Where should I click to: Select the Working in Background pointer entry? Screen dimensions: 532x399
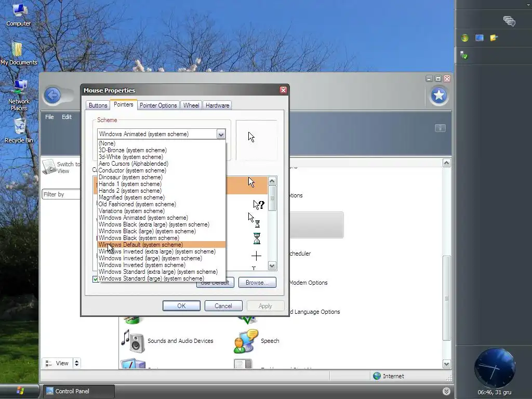point(254,220)
